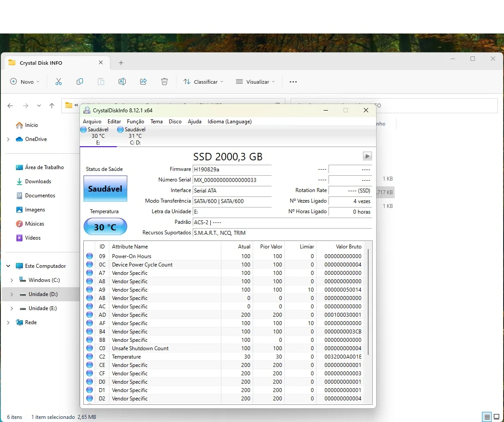The height and width of the screenshot is (422, 504).
Task: Click the Delete trash icon in Explorer
Action: (164, 81)
